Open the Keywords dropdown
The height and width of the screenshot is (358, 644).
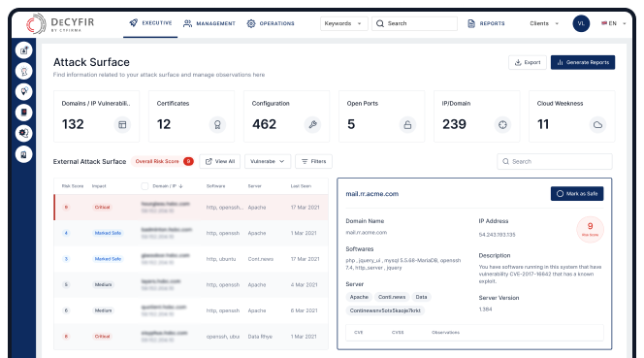pyautogui.click(x=343, y=23)
